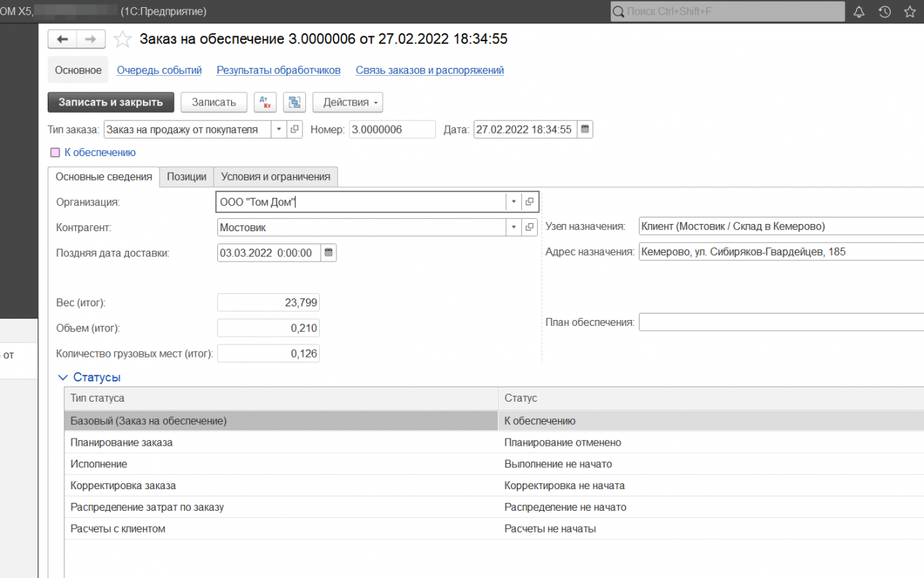
Task: Switch to Позиции tab
Action: (x=186, y=176)
